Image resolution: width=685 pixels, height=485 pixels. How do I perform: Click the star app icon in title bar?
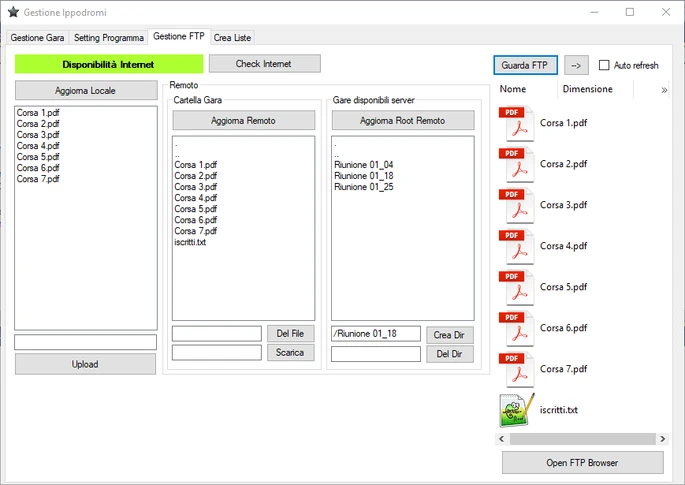coord(14,12)
